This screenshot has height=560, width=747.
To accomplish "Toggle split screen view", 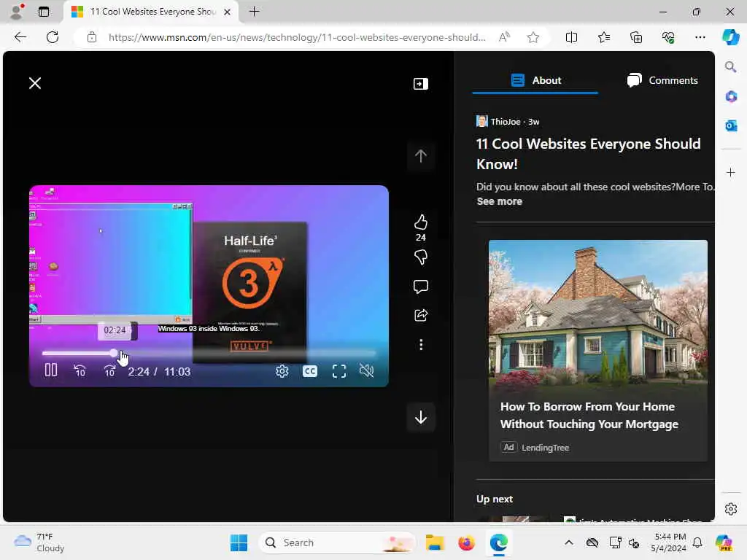I will [x=571, y=37].
